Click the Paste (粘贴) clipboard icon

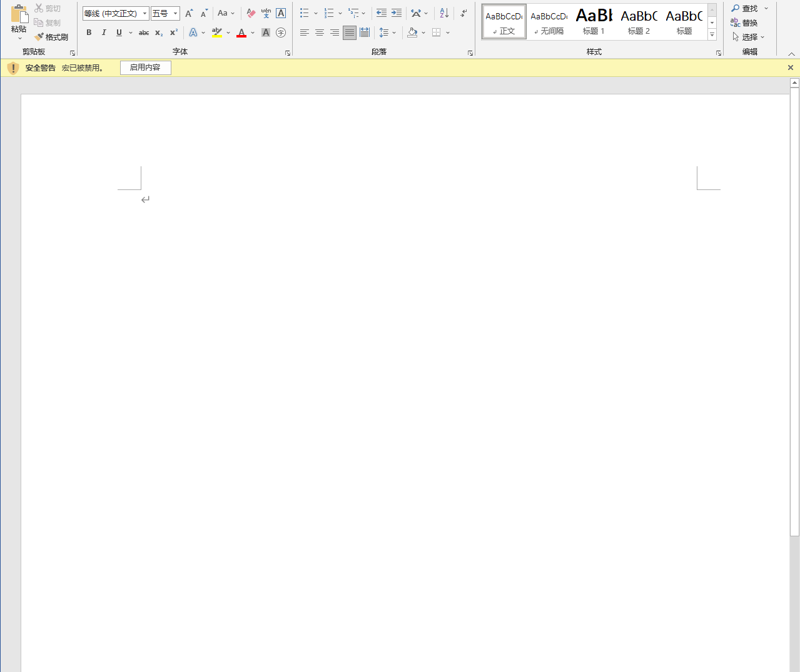tap(19, 14)
